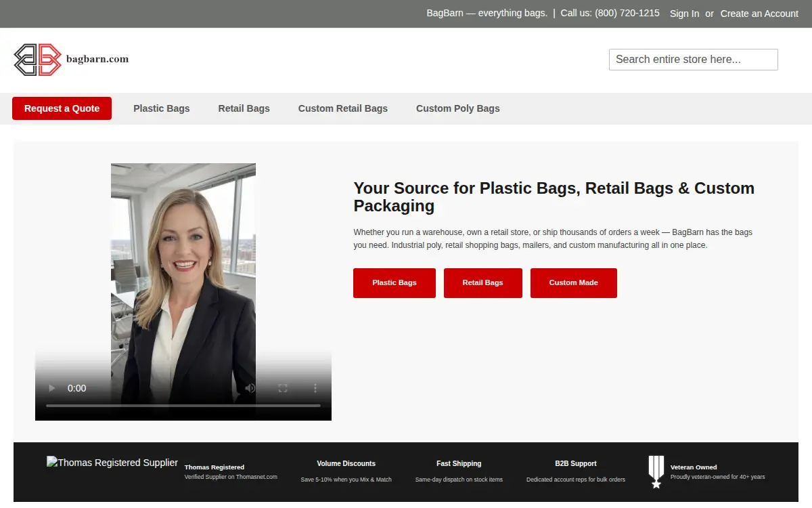Click the red Plastic Bags hero button
Image resolution: width=812 pixels, height=508 pixels.
click(394, 283)
